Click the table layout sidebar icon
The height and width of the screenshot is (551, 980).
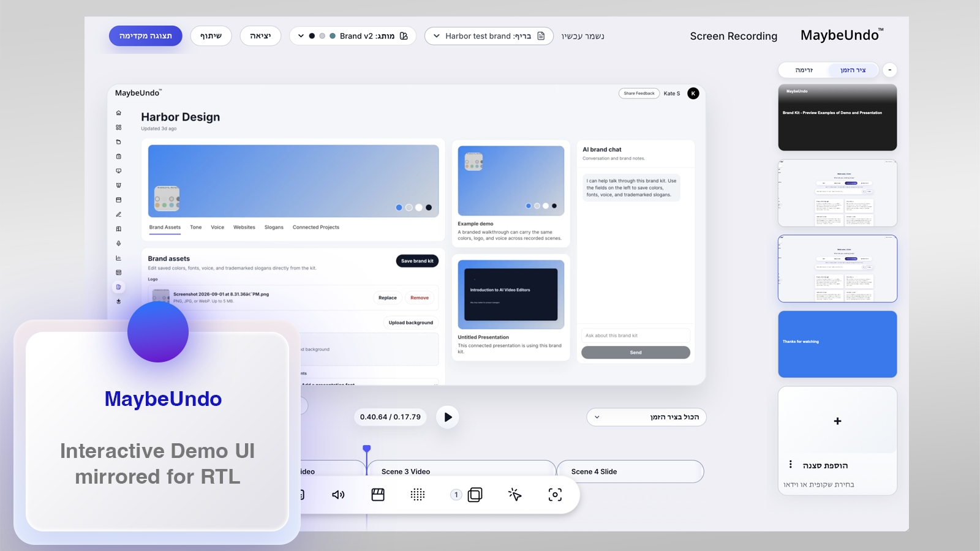click(119, 272)
